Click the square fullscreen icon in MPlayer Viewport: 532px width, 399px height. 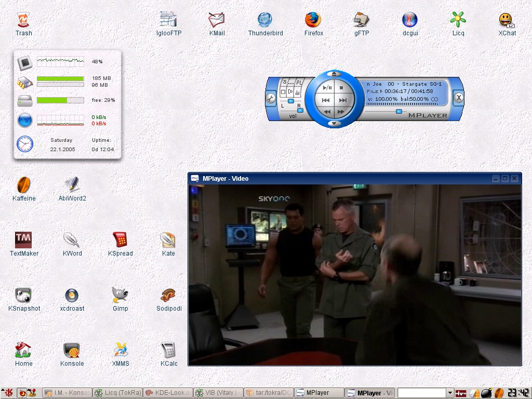283,92
